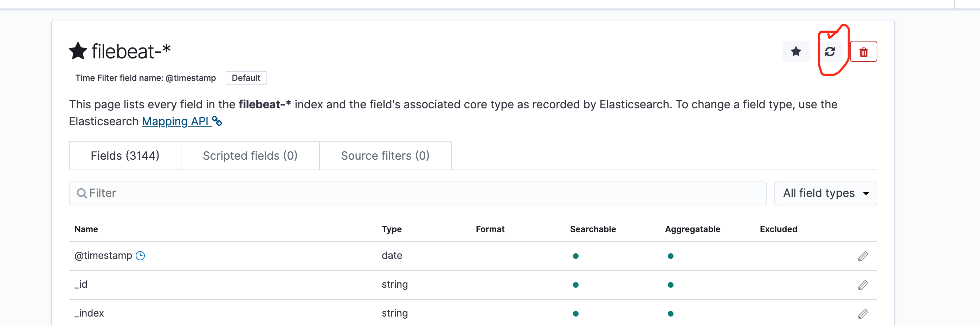Select the @timestamp field name
The width and height of the screenshot is (980, 325).
coord(103,256)
